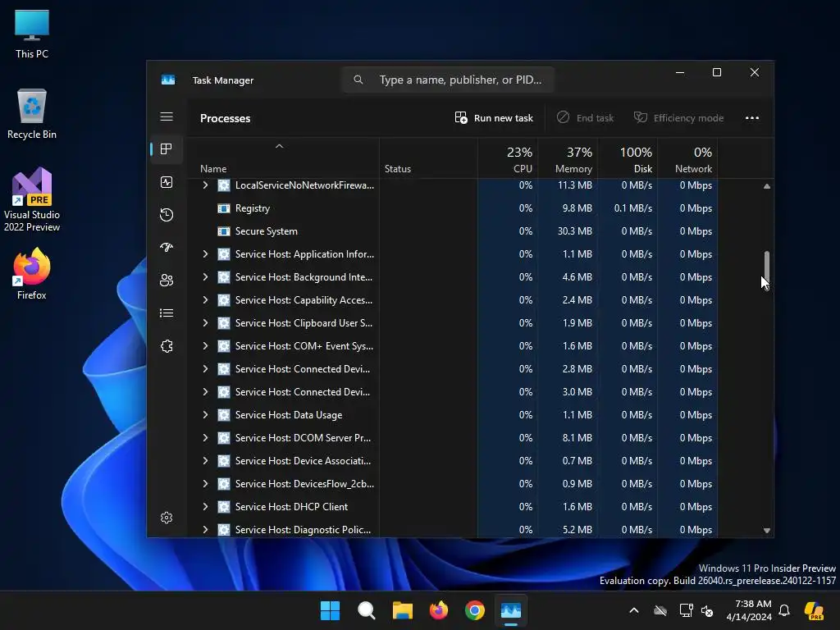
Task: Open This PC desktop icon
Action: [32, 34]
